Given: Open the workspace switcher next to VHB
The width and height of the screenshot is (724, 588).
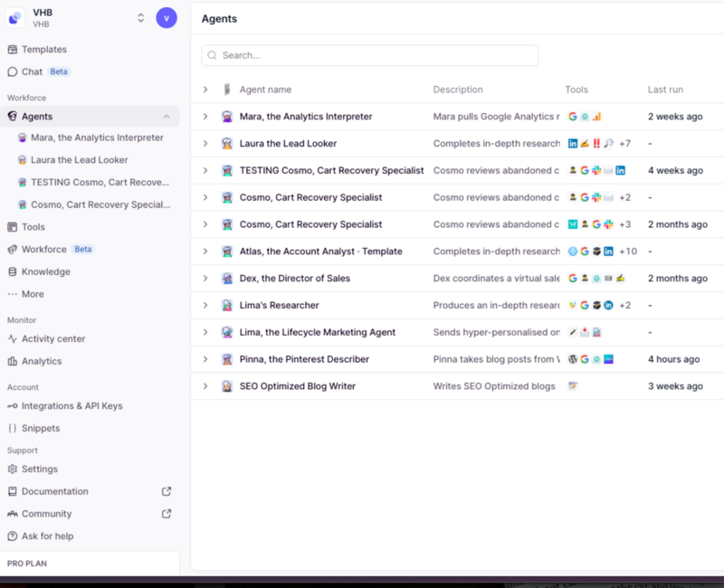Looking at the screenshot, I should pos(140,18).
